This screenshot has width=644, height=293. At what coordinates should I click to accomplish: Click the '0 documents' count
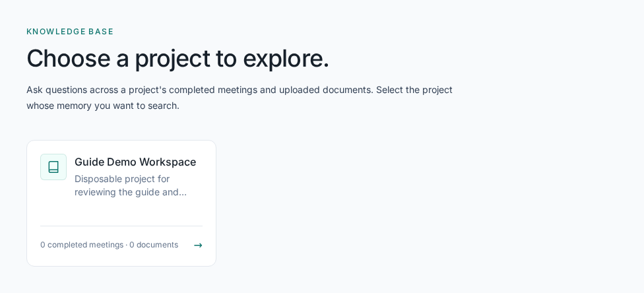(154, 245)
